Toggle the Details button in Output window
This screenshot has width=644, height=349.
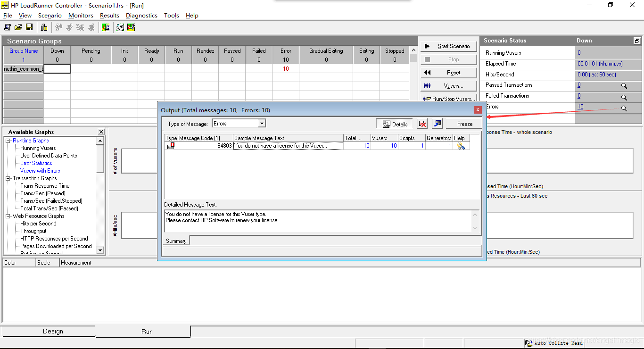tap(394, 124)
